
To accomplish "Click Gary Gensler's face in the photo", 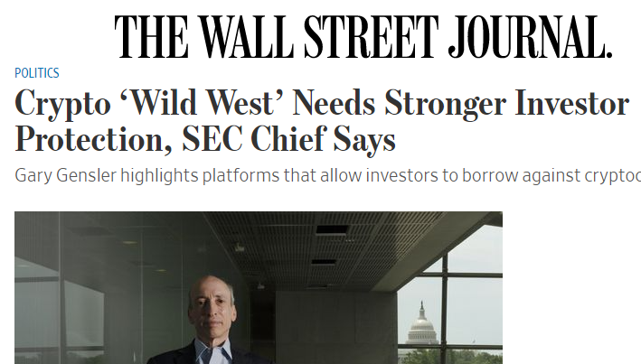I will (x=211, y=309).
